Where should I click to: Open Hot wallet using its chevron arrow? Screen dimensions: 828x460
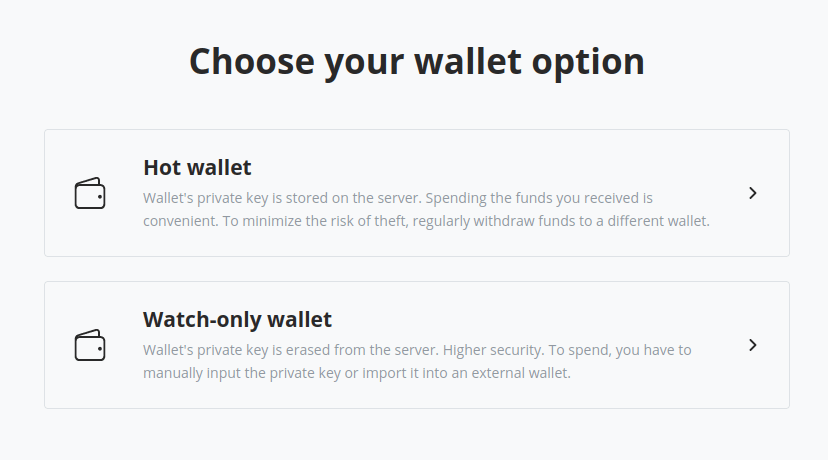point(753,193)
